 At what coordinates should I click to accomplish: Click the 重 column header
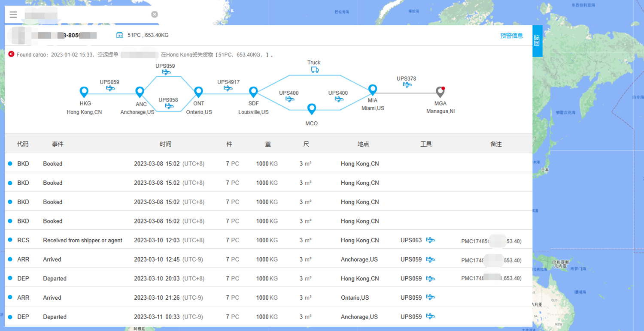[268, 144]
